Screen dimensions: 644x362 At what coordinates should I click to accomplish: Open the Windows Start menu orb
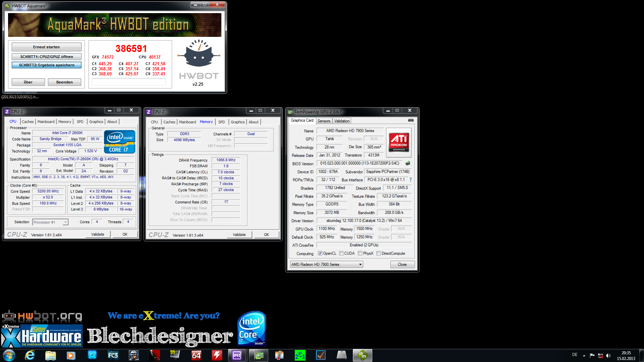tap(9, 355)
